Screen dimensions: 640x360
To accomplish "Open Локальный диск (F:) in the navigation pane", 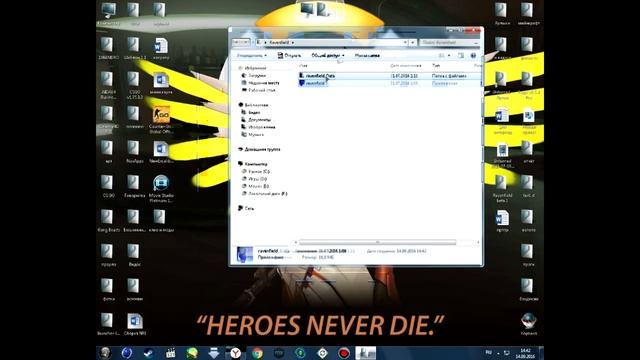I will (x=267, y=193).
